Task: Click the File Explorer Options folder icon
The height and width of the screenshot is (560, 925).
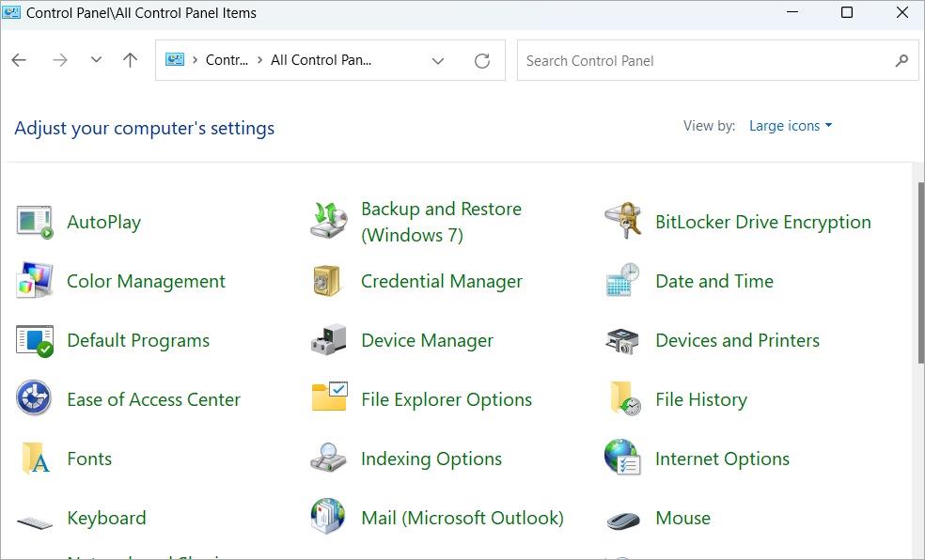Action: click(x=330, y=397)
